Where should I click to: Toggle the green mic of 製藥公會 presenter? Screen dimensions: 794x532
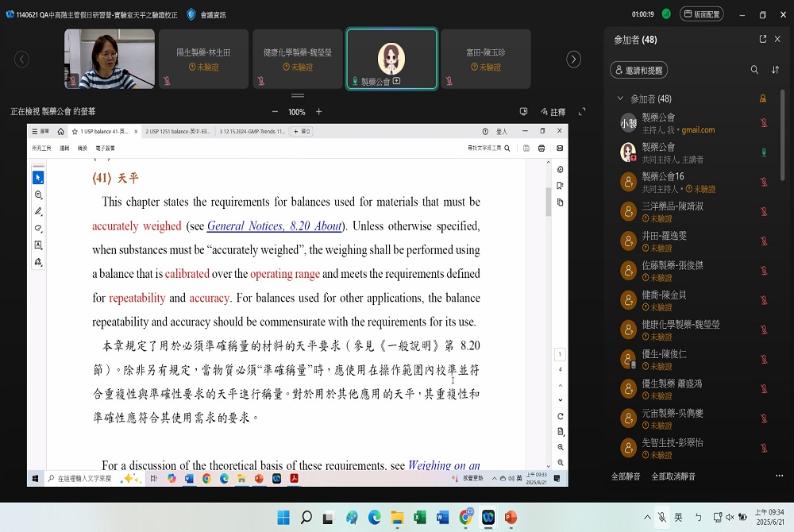tap(764, 152)
